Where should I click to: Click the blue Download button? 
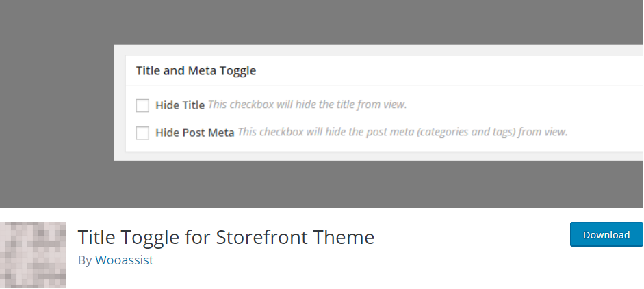coord(606,234)
